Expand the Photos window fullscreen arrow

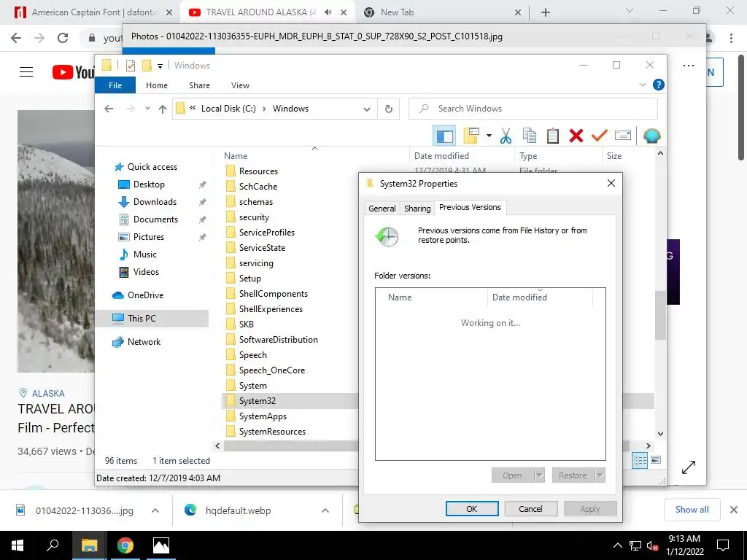click(x=689, y=467)
